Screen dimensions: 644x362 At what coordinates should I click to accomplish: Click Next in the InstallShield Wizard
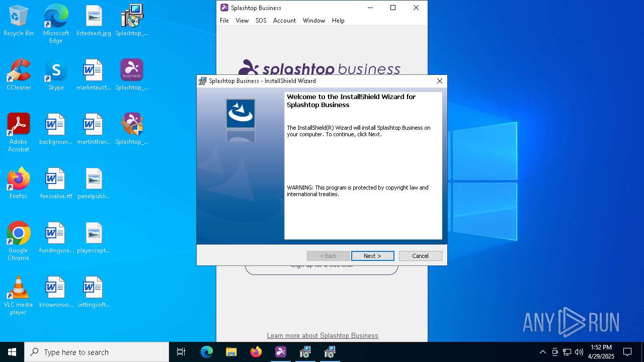pyautogui.click(x=373, y=256)
